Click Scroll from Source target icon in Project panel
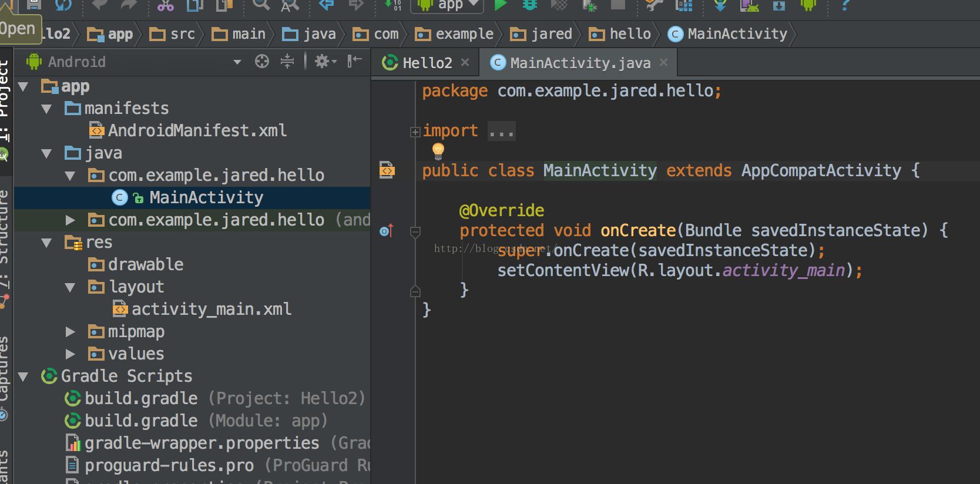The image size is (980, 484). (262, 61)
